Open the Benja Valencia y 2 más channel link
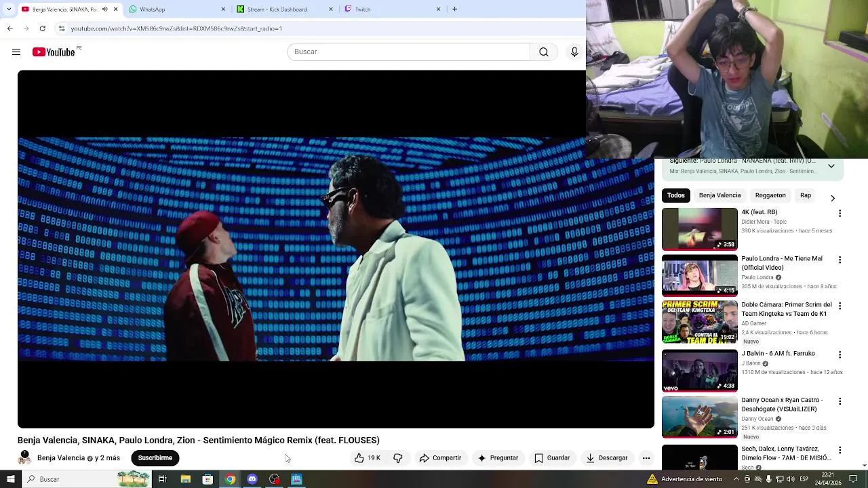Image resolution: width=868 pixels, height=488 pixels. point(79,458)
